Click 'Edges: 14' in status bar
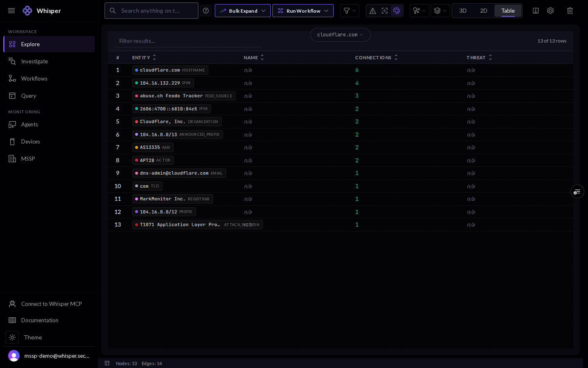Screen dimensions: 588x368 coord(152,364)
